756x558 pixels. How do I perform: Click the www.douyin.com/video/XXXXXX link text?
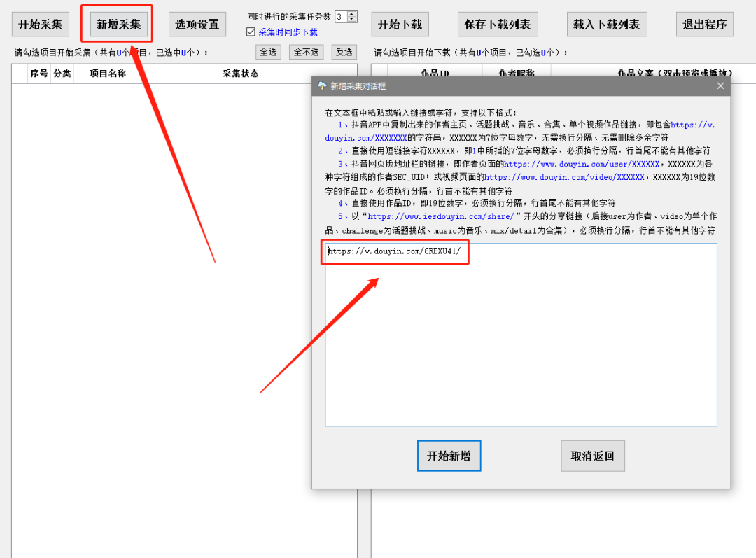(x=564, y=177)
